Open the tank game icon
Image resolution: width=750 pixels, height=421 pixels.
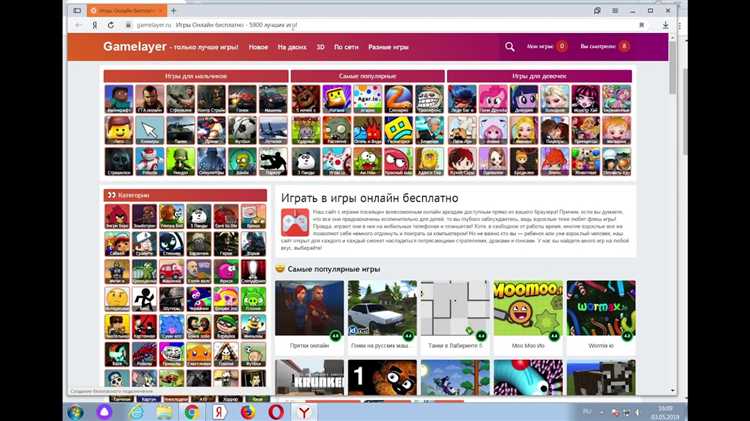[x=180, y=130]
